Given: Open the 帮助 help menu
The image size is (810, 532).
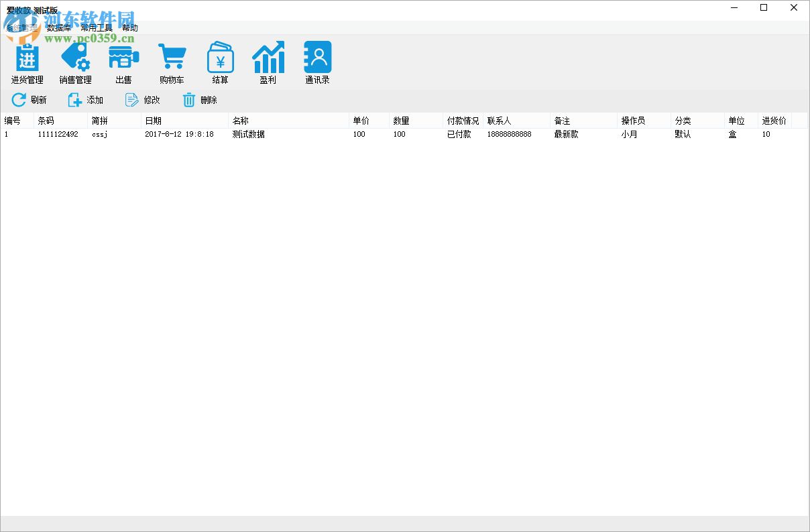Looking at the screenshot, I should (130, 27).
